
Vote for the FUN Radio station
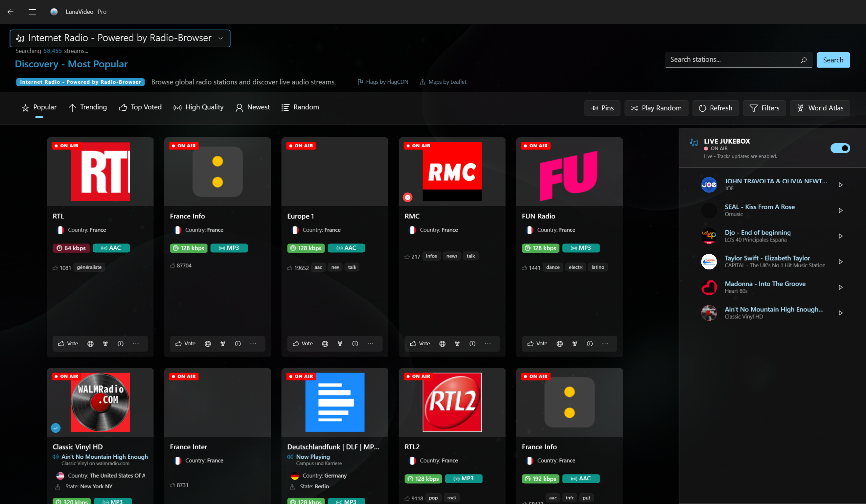pyautogui.click(x=537, y=343)
